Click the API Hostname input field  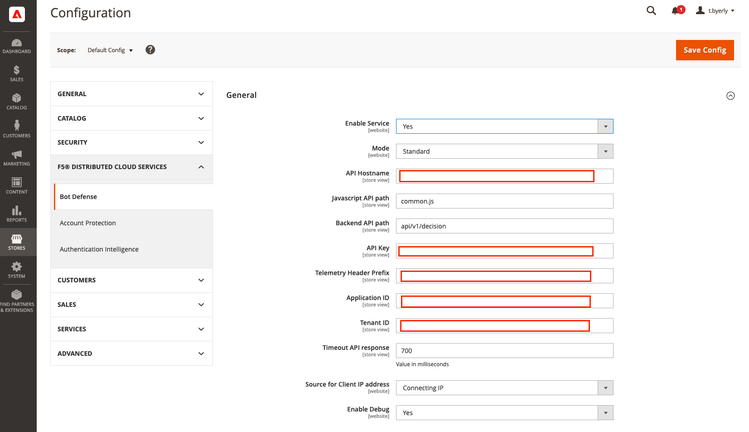[504, 176]
